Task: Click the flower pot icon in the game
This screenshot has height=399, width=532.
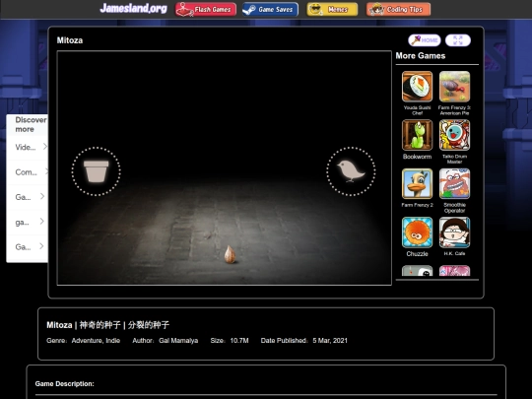Action: pyautogui.click(x=96, y=171)
